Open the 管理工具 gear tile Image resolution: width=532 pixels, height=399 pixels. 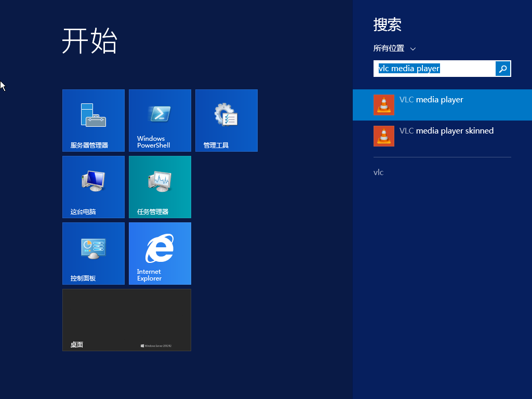[226, 120]
